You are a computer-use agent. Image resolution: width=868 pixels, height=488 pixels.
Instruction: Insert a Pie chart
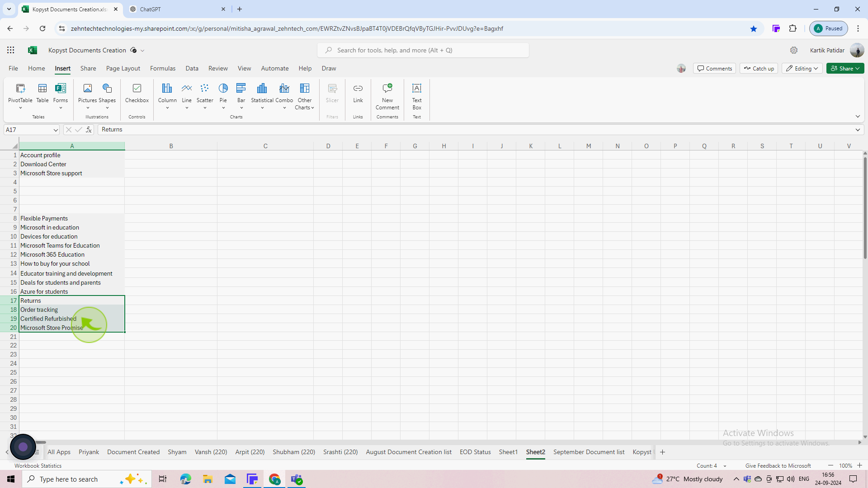223,96
